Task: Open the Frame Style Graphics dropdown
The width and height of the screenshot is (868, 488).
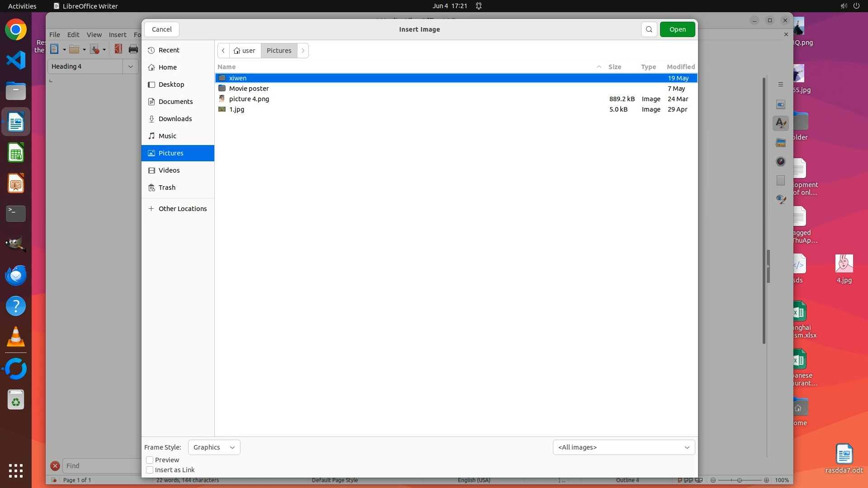Action: (214, 447)
